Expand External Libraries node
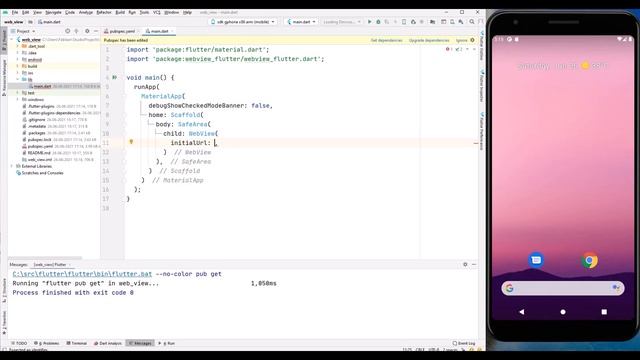640x360 pixels. coord(12,166)
